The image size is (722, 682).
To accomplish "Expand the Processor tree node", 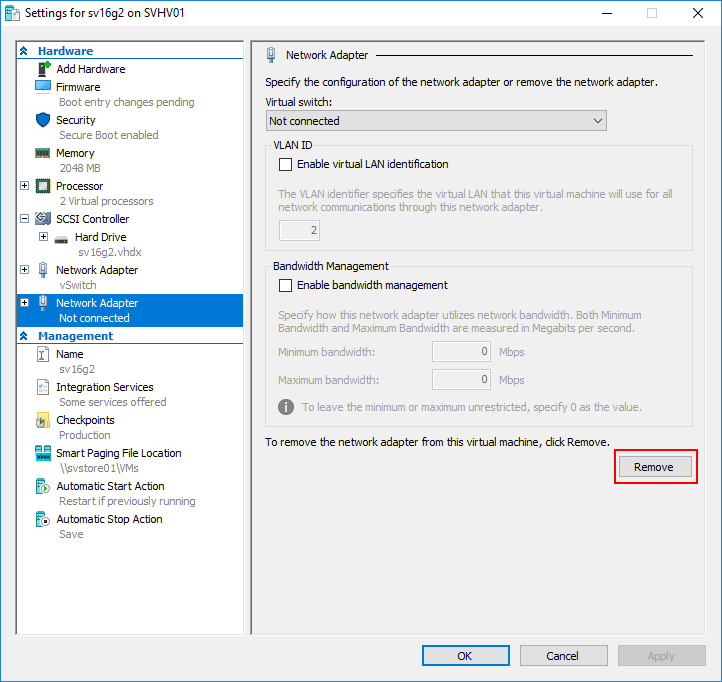I will pos(25,186).
